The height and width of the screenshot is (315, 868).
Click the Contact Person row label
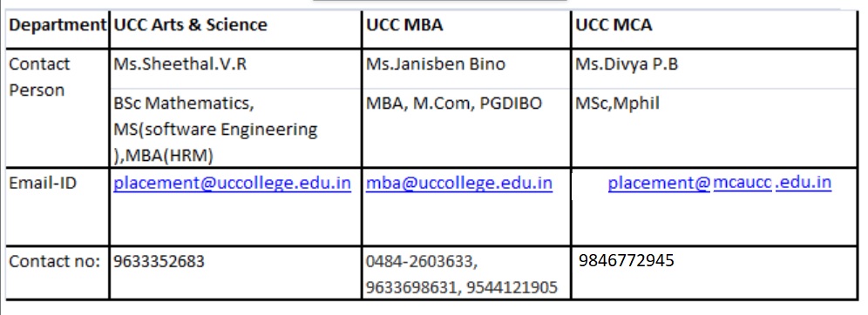pos(39,77)
